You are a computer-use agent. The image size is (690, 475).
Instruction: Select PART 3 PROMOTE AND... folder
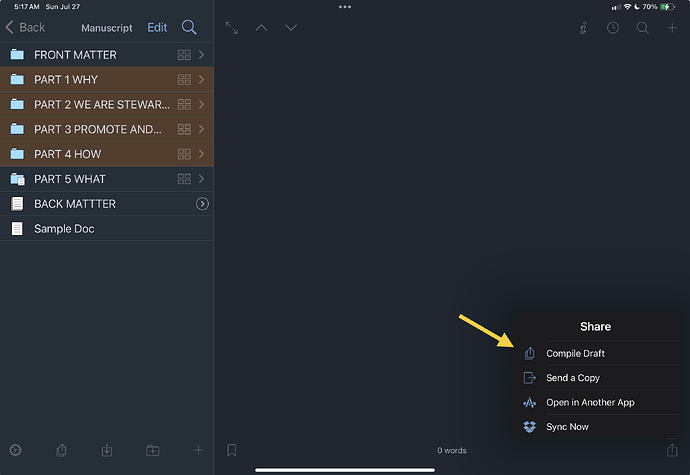tap(107, 129)
